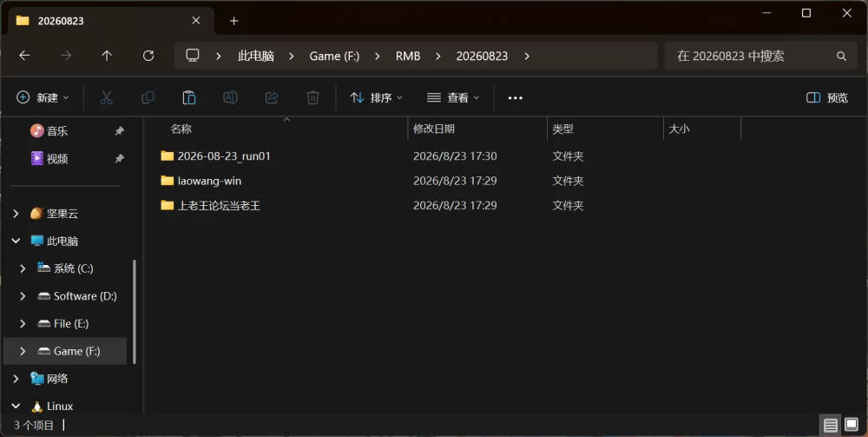Unpin 视频 using its pin icon
Screen dimensions: 868x437
click(x=119, y=159)
